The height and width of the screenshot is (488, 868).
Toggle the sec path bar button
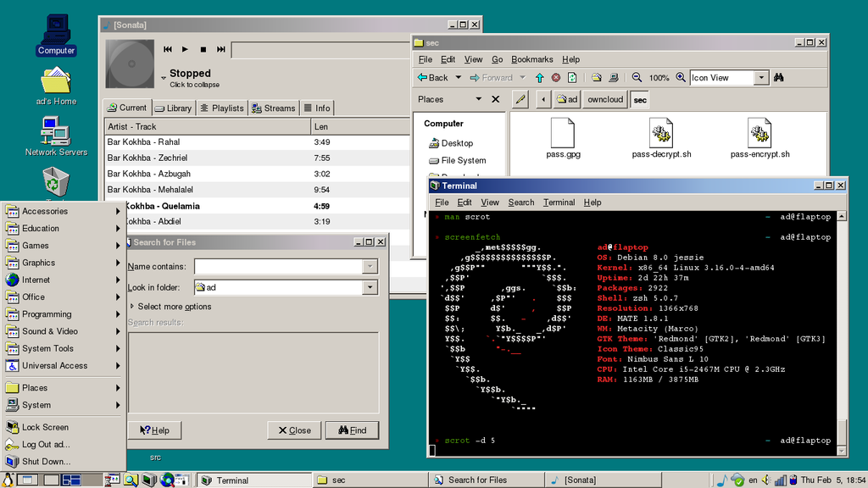coord(640,100)
